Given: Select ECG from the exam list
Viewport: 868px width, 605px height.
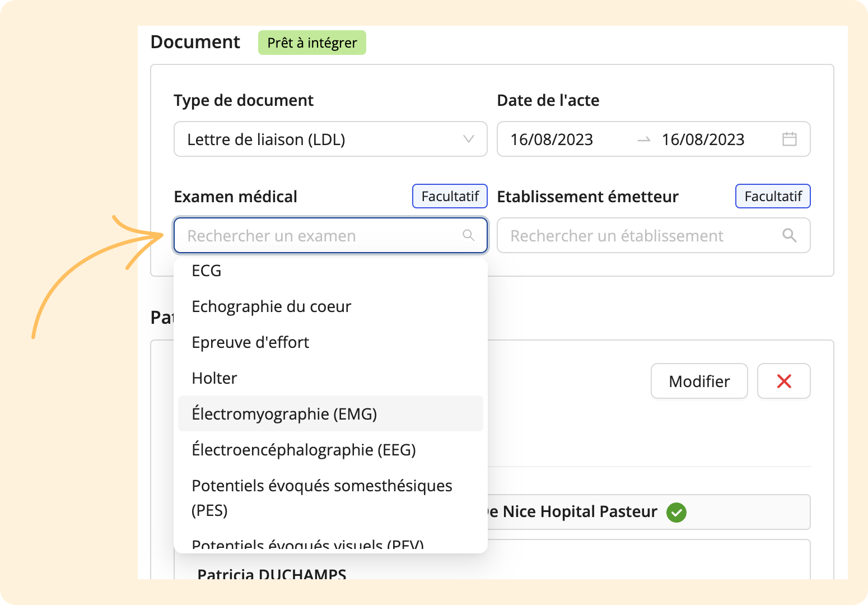Looking at the screenshot, I should (330, 271).
